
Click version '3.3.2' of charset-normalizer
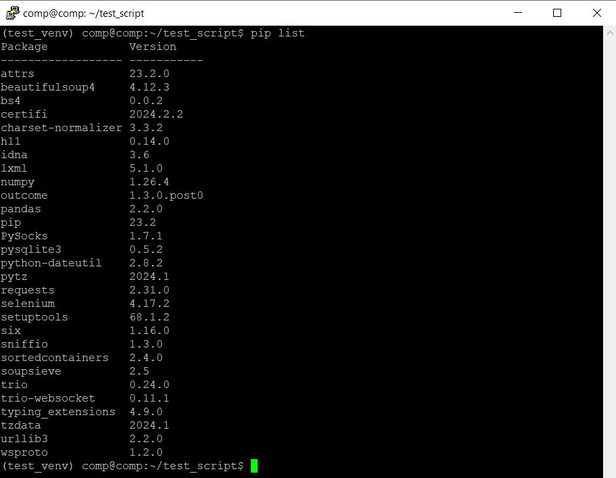pos(146,128)
